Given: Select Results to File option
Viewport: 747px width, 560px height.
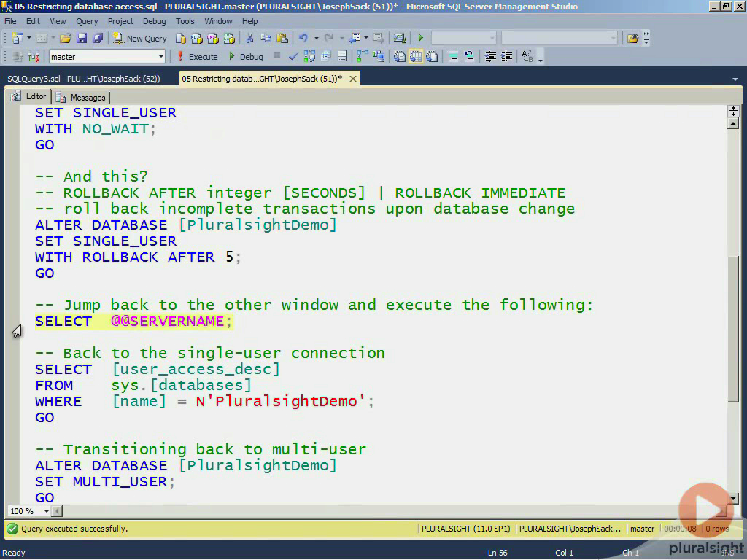Looking at the screenshot, I should (x=432, y=57).
